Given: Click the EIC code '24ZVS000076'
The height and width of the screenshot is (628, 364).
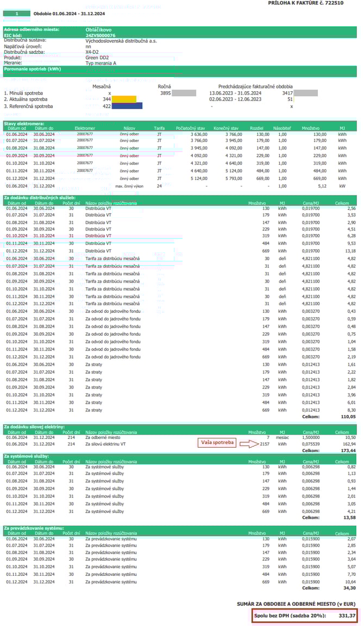Looking at the screenshot, I should point(101,35).
